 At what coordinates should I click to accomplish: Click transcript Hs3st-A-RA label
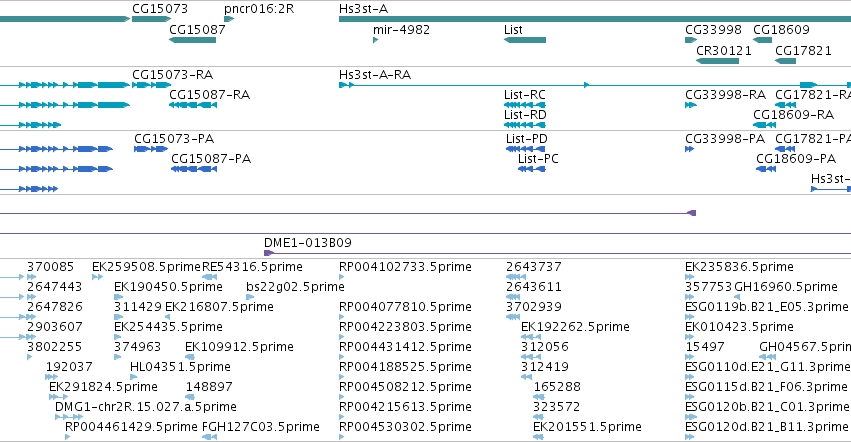click(x=374, y=75)
